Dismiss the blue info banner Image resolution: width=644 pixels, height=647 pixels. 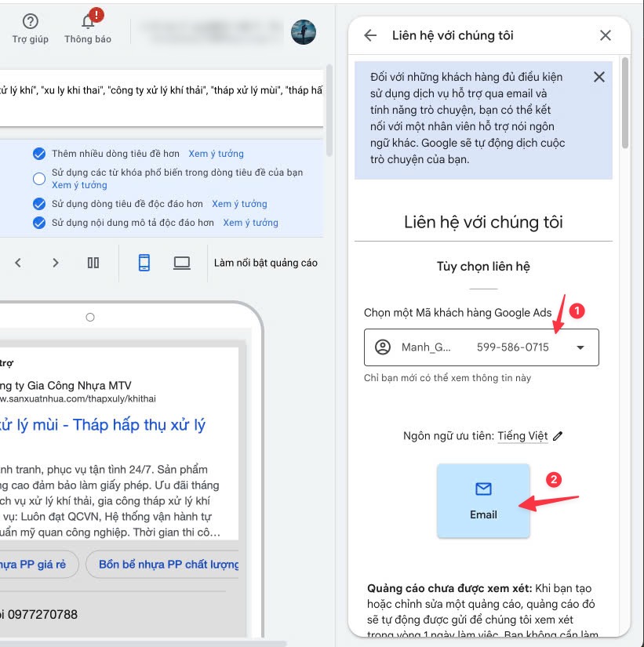click(599, 77)
